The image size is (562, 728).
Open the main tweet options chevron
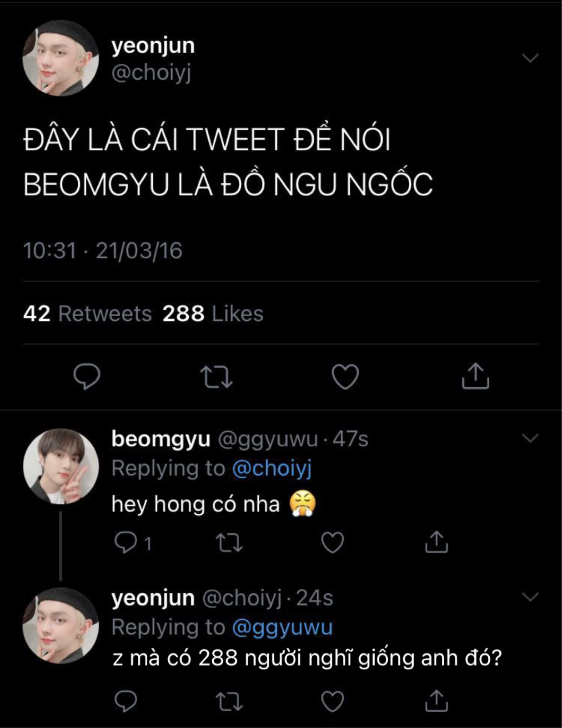click(x=530, y=58)
